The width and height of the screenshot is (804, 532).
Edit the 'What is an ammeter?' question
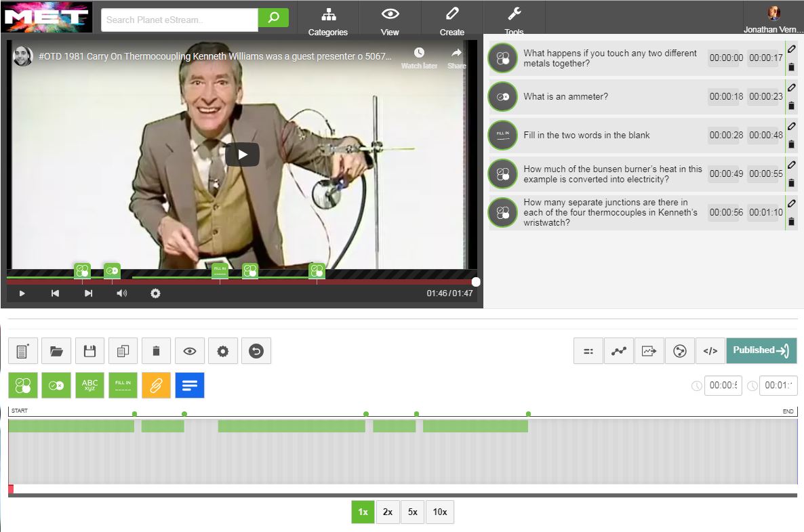(x=792, y=87)
